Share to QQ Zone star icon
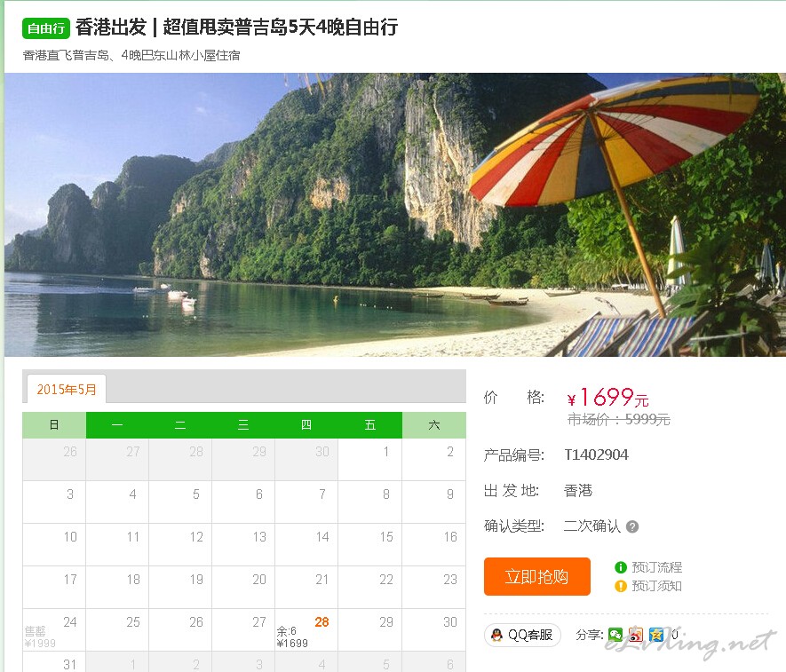The height and width of the screenshot is (672, 786). [656, 635]
